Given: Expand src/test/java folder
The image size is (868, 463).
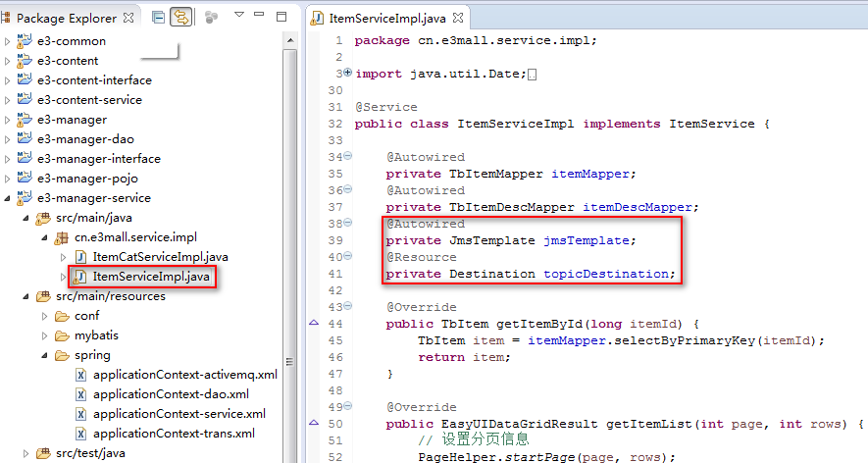Looking at the screenshot, I should pyautogui.click(x=26, y=453).
